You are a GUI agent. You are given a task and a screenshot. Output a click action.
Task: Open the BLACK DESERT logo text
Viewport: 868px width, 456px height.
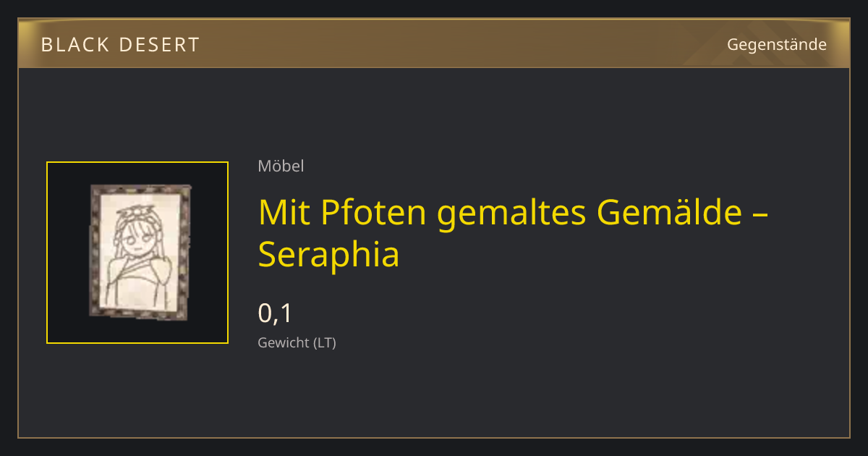[x=120, y=45]
